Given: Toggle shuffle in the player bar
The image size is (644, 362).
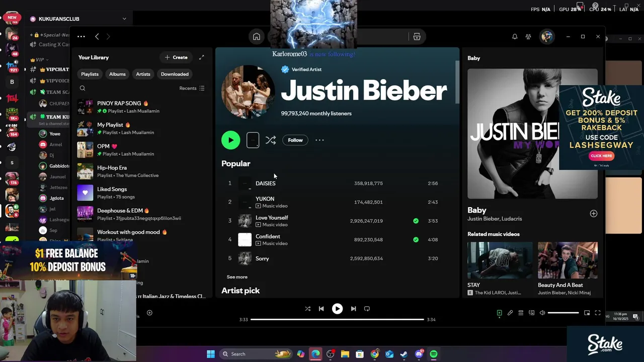Looking at the screenshot, I should pyautogui.click(x=308, y=309).
